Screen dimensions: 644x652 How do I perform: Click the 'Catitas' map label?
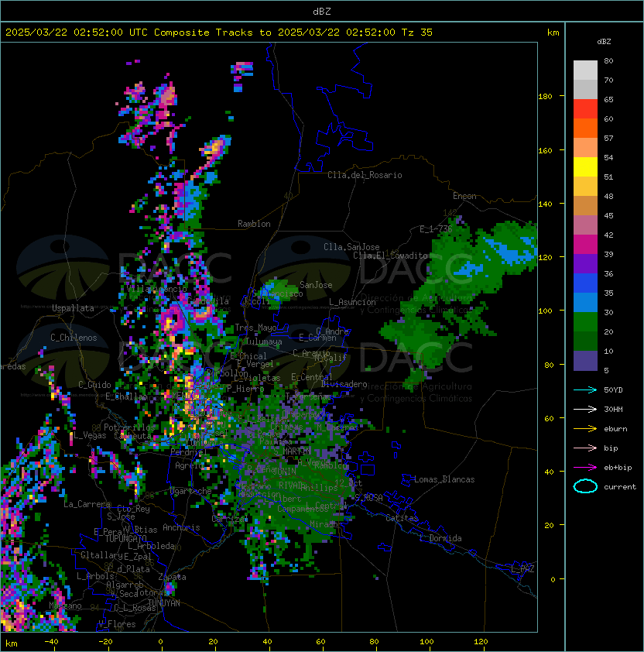coord(402,518)
